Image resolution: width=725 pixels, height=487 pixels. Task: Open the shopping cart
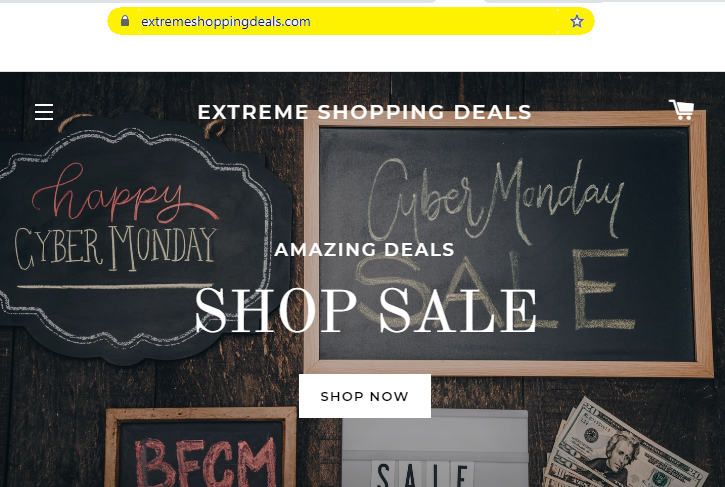[x=682, y=110]
